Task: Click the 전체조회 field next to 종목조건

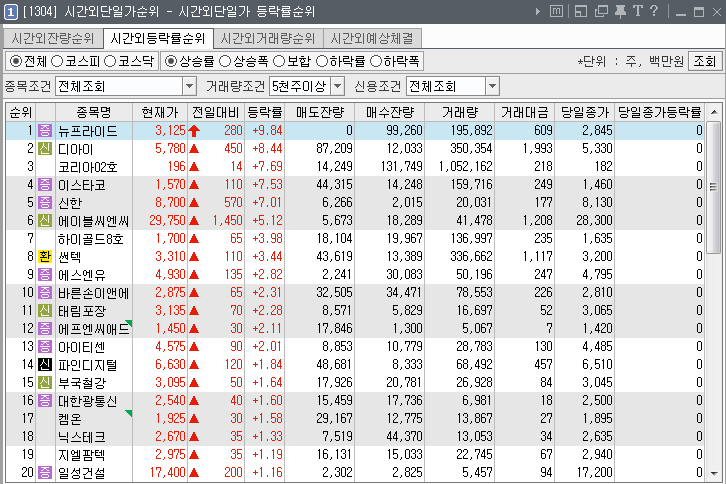Action: pos(119,86)
